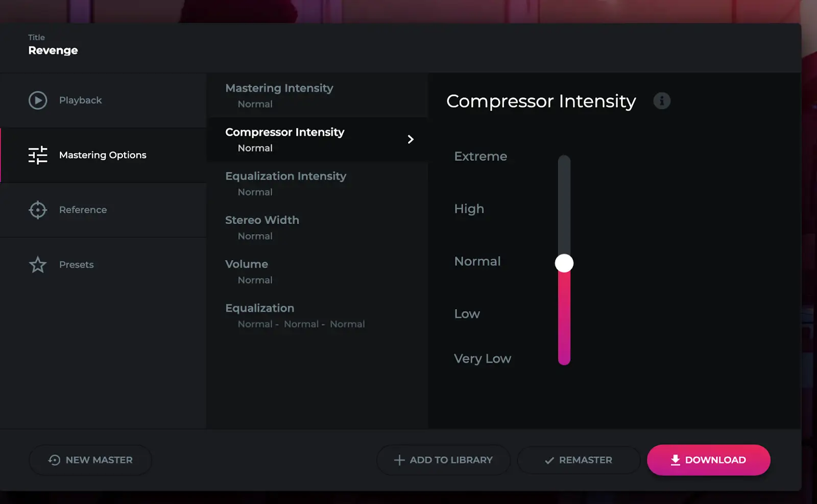Click the download arrow icon

tap(675, 460)
